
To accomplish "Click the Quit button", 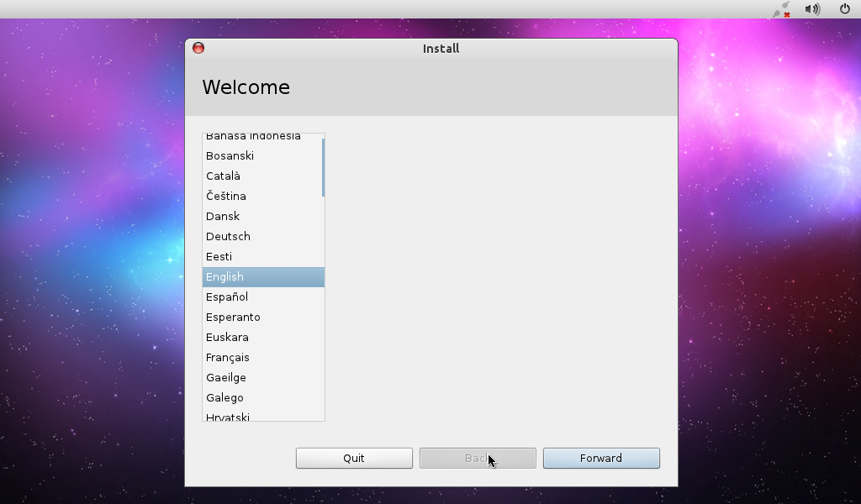I will pyautogui.click(x=354, y=458).
